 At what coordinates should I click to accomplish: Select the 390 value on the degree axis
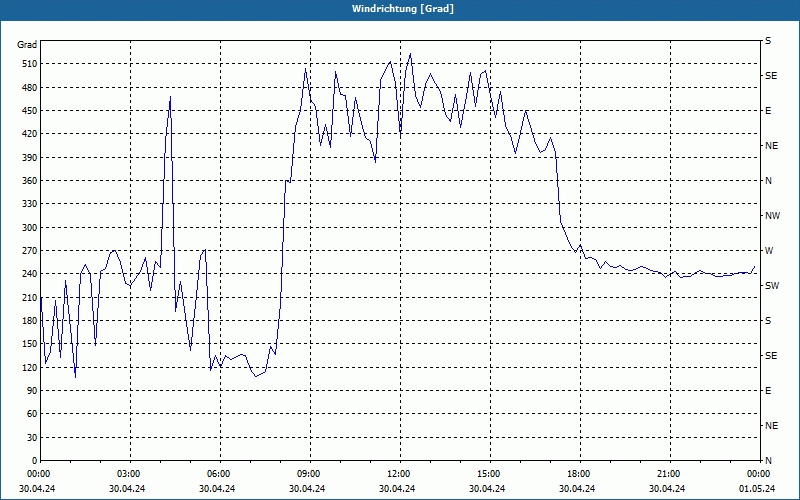coord(29,158)
